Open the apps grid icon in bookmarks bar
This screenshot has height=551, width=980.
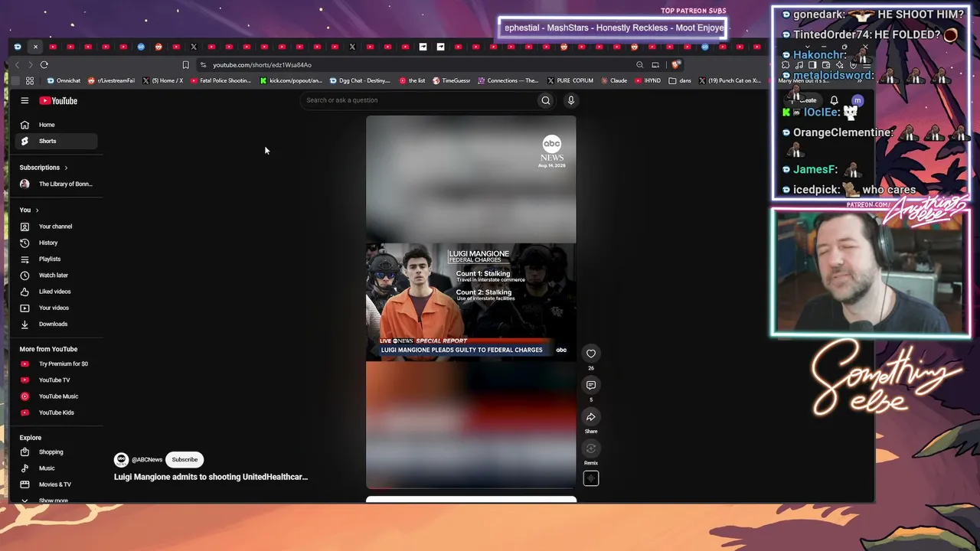click(30, 80)
